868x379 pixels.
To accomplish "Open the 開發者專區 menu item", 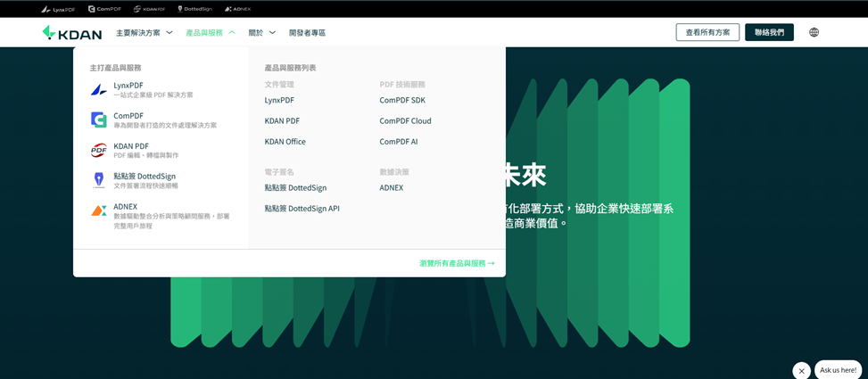I will pos(307,33).
